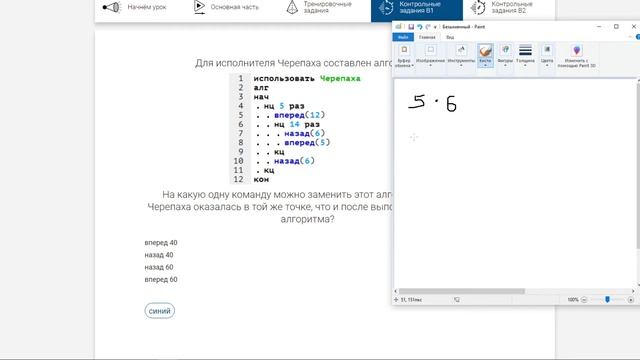Image resolution: width=640 pixels, height=360 pixels.
Task: Click Paint's vertical scrollbar thumb
Action: tap(638, 166)
